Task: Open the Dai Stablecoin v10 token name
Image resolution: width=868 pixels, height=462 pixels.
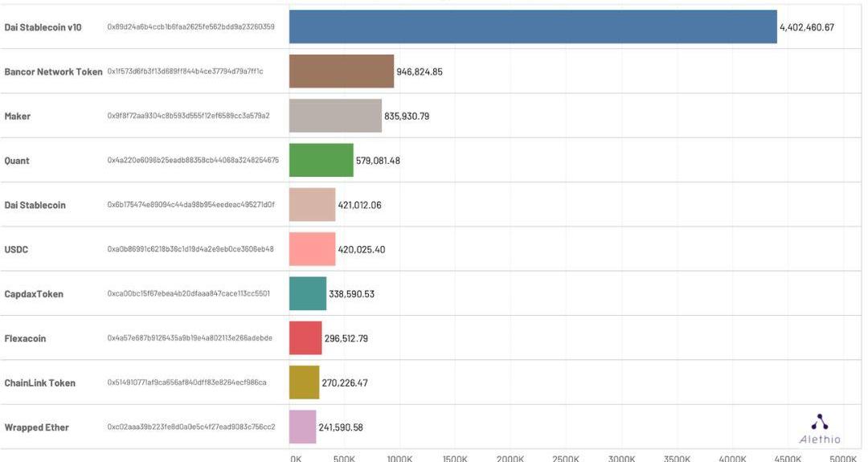Action: [43, 27]
